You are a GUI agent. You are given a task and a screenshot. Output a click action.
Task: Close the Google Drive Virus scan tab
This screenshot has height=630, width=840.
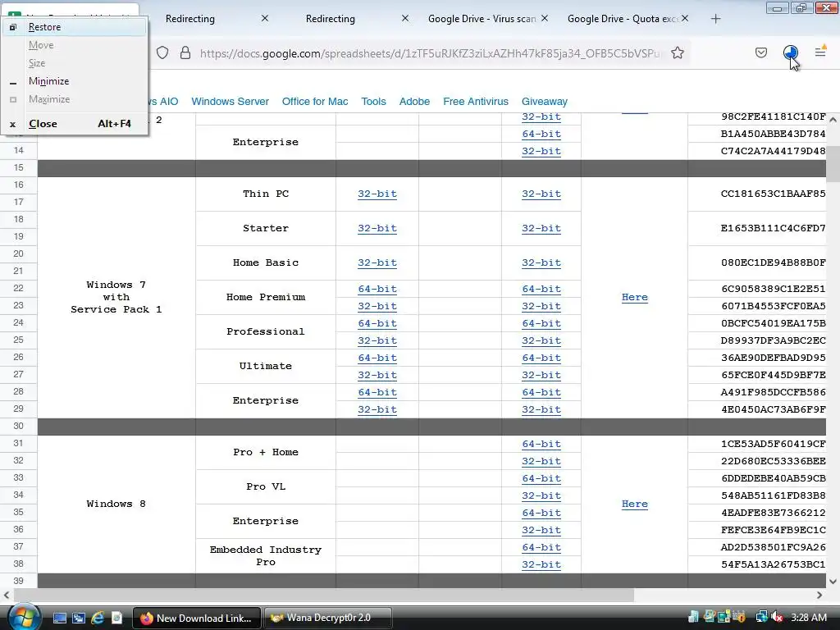click(x=545, y=18)
